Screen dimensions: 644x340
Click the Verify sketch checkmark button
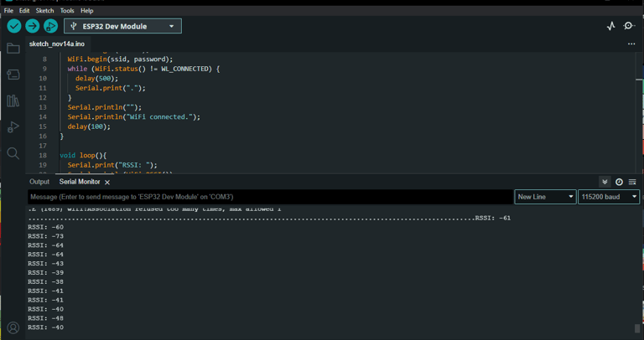pos(13,26)
